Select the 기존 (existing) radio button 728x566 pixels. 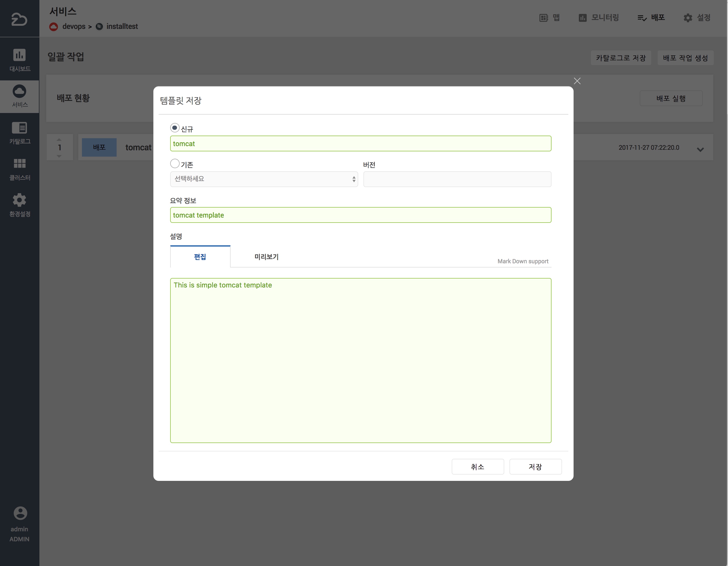tap(175, 163)
